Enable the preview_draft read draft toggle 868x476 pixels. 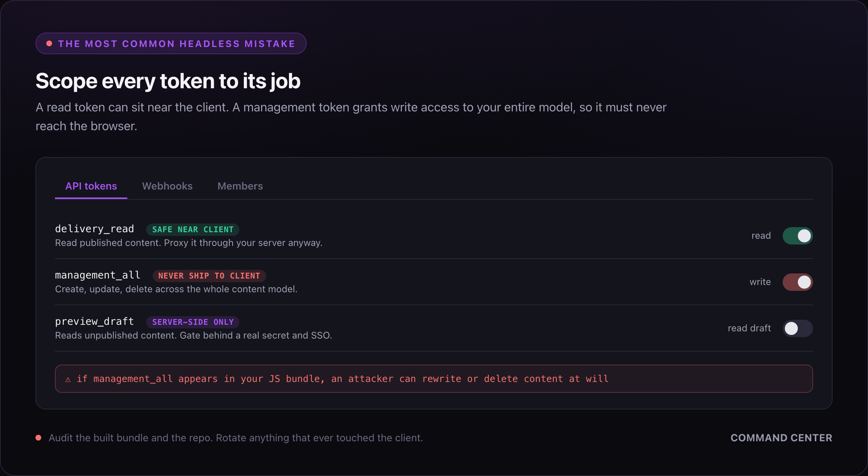[x=797, y=328]
